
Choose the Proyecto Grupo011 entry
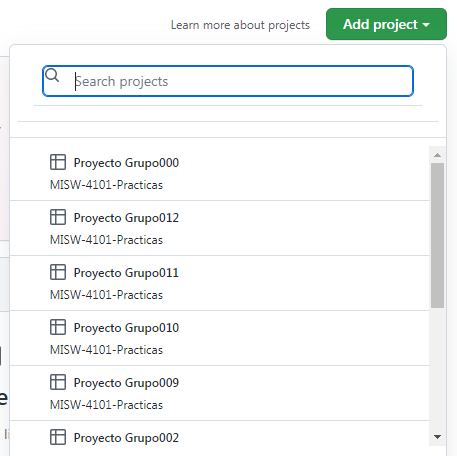point(219,283)
